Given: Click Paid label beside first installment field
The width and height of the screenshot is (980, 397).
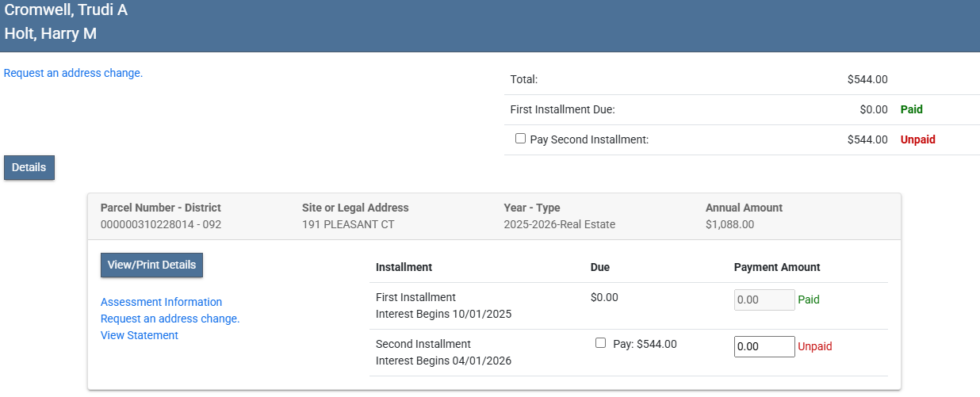Looking at the screenshot, I should pyautogui.click(x=809, y=300).
